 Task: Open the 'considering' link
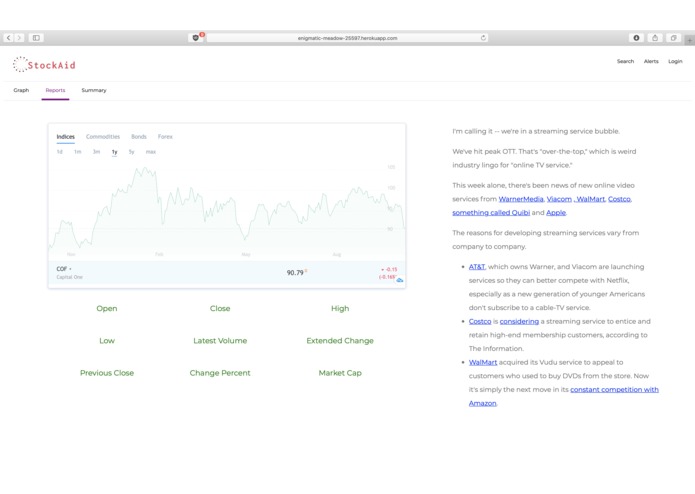click(x=519, y=321)
